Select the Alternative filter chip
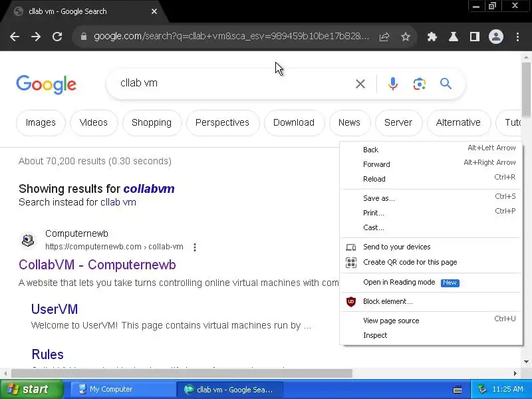 (x=458, y=122)
